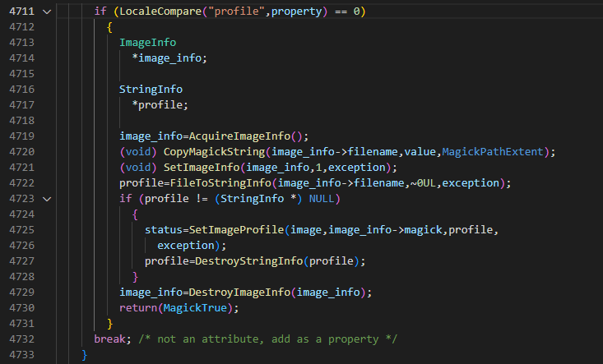Image resolution: width=603 pixels, height=364 pixels.
Task: Click the property argument on line 4711
Action: (296, 12)
